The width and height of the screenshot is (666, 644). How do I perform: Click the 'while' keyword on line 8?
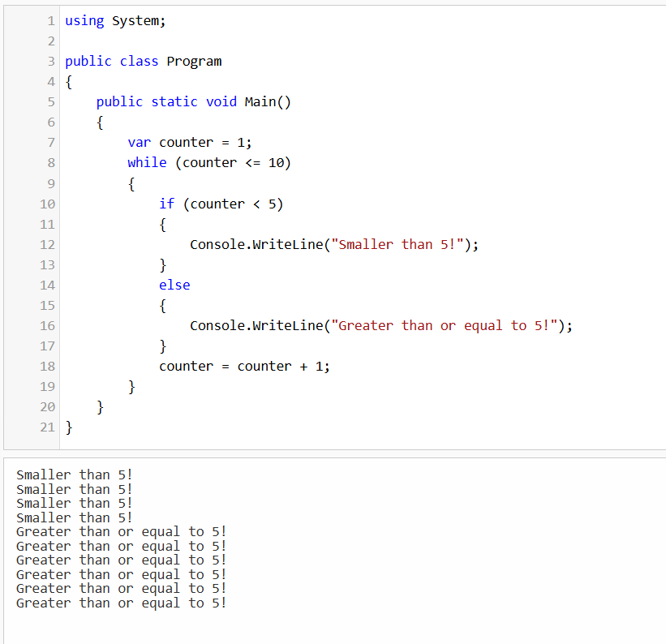point(147,162)
